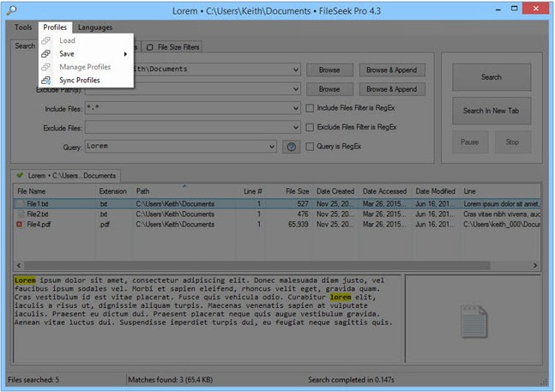This screenshot has width=555, height=392.
Task: Click Search In New Tab button
Action: tap(492, 111)
